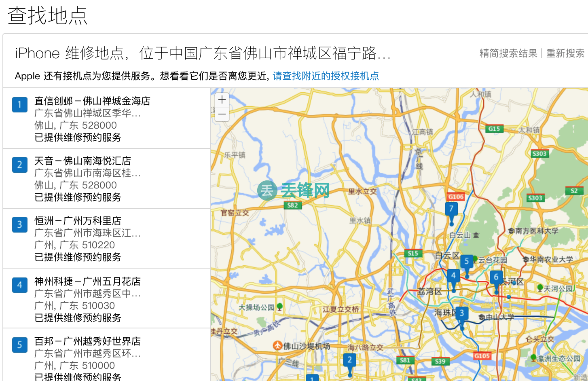Click the 精简搜索结果 link
588x381 pixels.
click(508, 53)
